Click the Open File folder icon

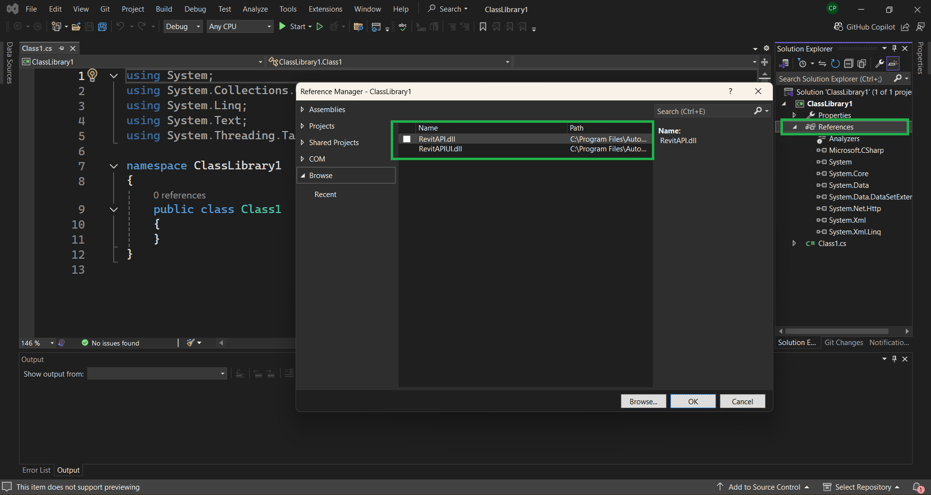pyautogui.click(x=77, y=27)
